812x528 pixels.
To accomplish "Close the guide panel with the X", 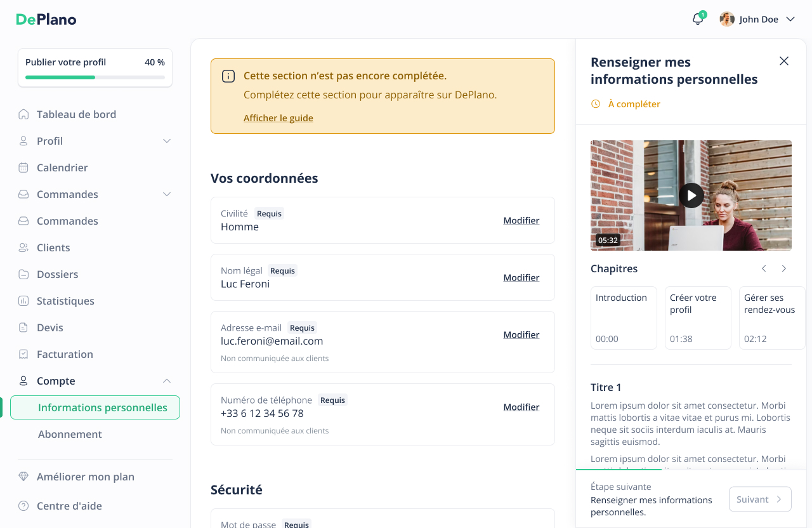I will (x=784, y=61).
